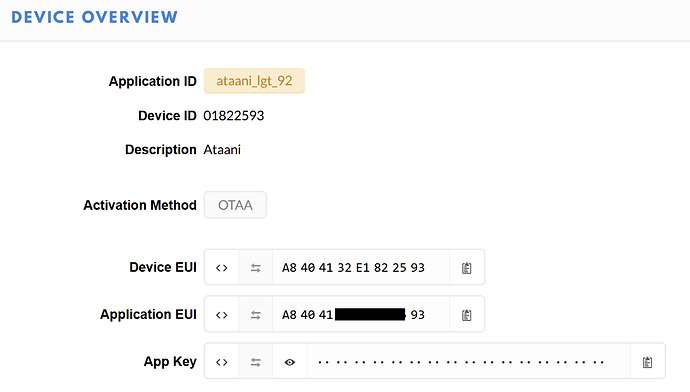Open the ataani_lgt_92 application link
Image resolution: width=690 pixels, height=392 pixels.
coord(254,81)
